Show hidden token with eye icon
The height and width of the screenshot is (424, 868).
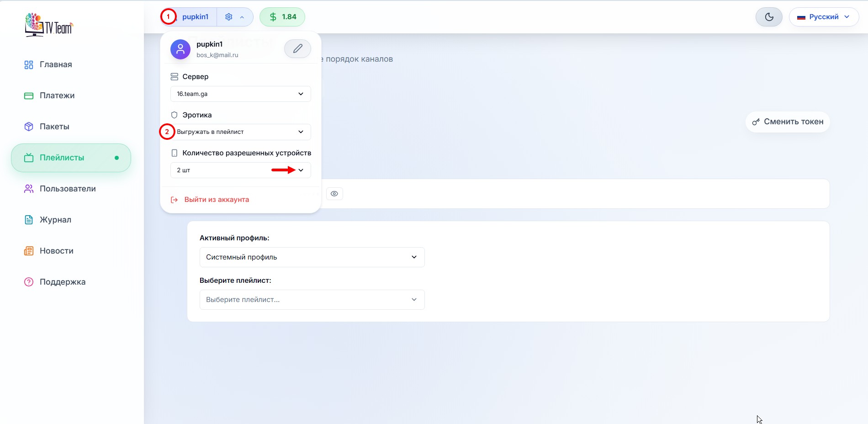pyautogui.click(x=334, y=194)
